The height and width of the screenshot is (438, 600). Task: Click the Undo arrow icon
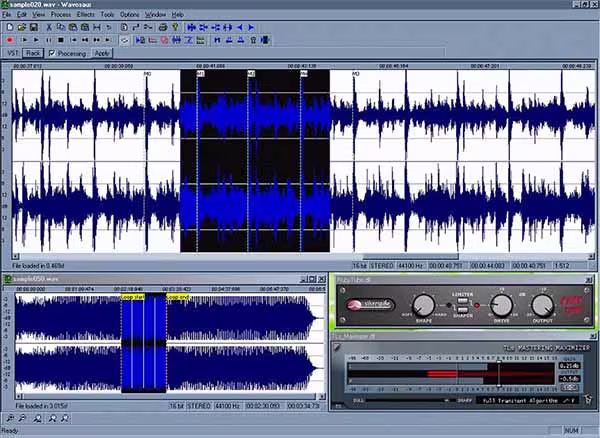tap(109, 27)
